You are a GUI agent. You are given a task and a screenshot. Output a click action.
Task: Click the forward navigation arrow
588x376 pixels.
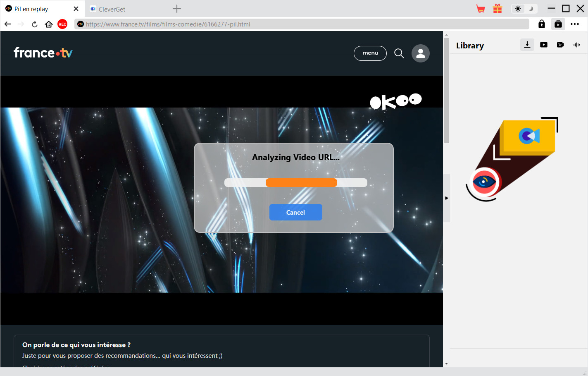click(x=21, y=24)
